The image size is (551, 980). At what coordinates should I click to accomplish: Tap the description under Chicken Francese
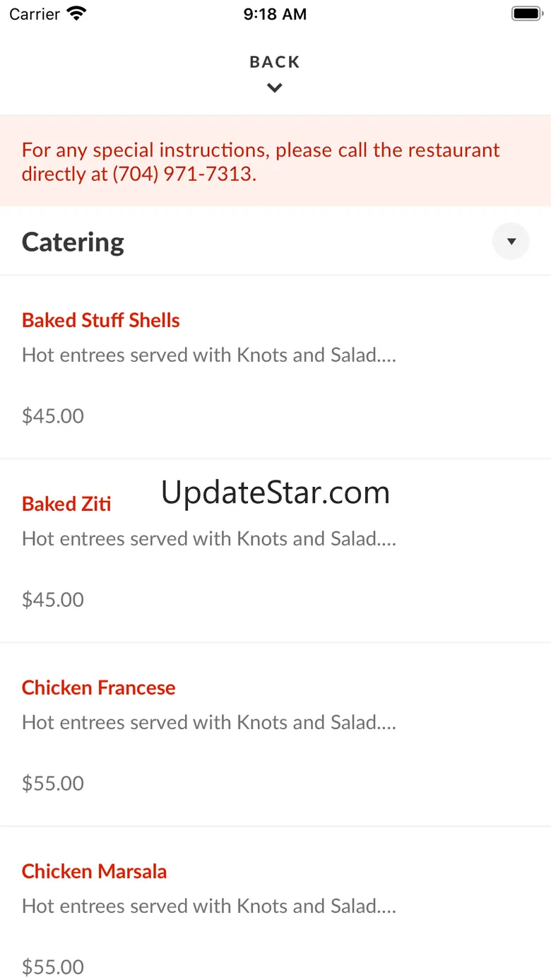point(209,722)
